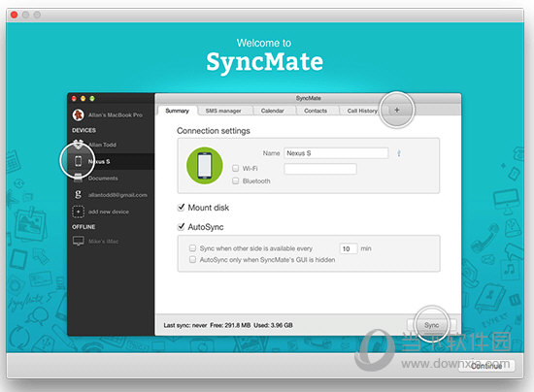
Task: Click the Google account icon
Action: click(78, 195)
